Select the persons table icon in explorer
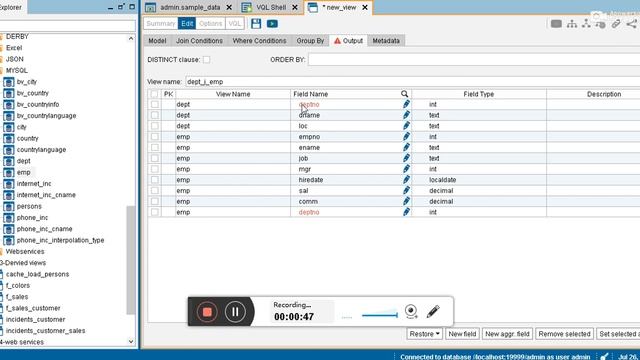Screen dimensions: 640x360 (x=9, y=207)
